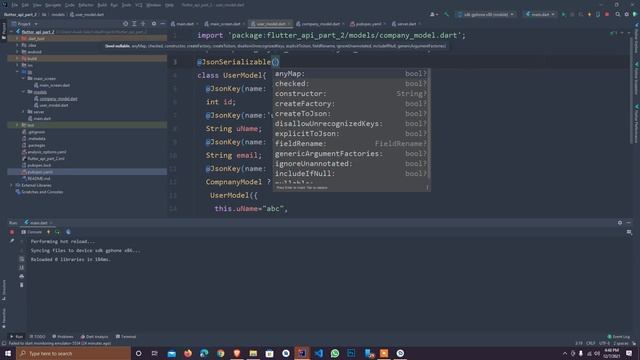
Task: Click hot reload lightning icon in Run panel
Action: pyautogui.click(x=48, y=232)
